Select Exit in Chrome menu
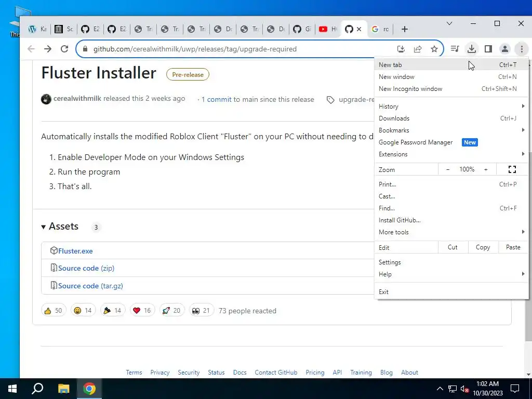 click(451, 292)
